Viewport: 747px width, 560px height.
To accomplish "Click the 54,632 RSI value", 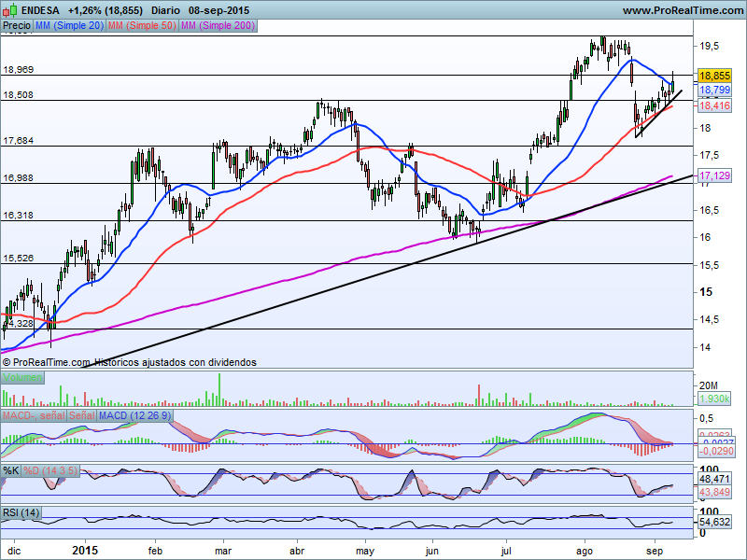I will pos(714,522).
